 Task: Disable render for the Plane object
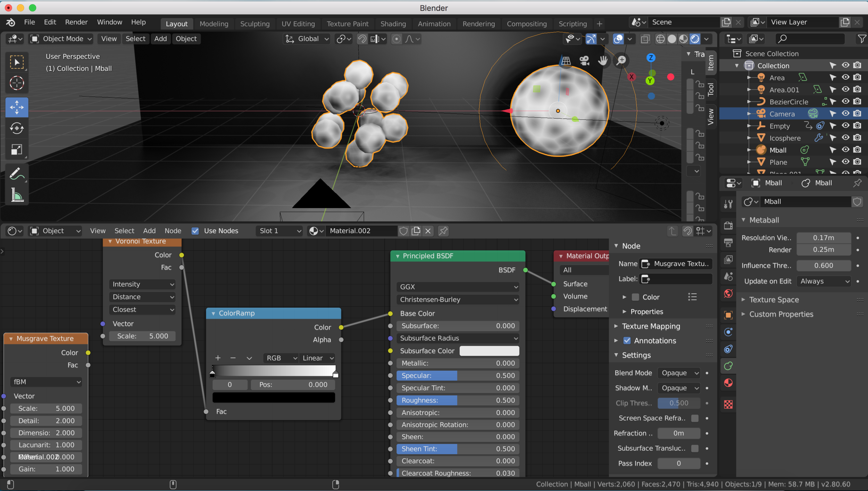(x=857, y=162)
